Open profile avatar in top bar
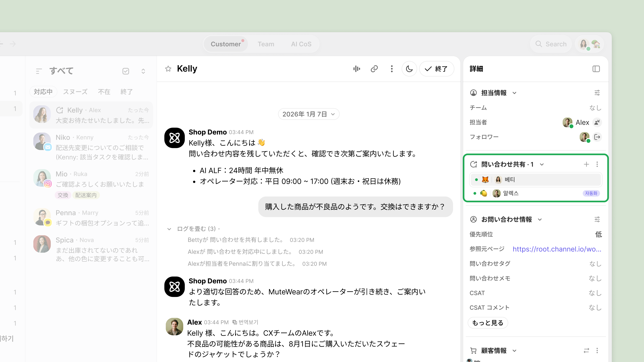The image size is (644, 362). (583, 44)
